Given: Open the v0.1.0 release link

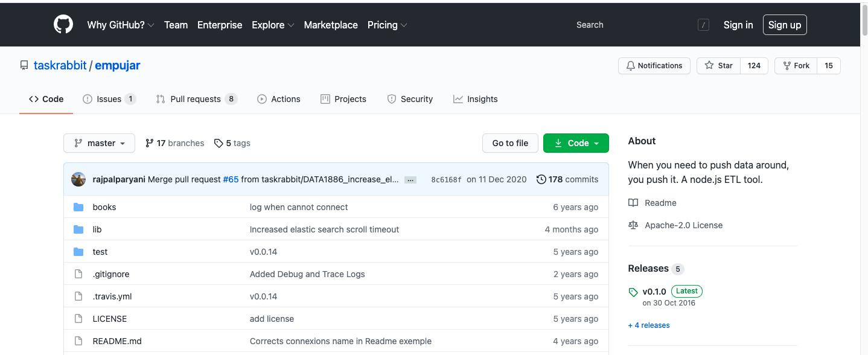Looking at the screenshot, I should 654,292.
